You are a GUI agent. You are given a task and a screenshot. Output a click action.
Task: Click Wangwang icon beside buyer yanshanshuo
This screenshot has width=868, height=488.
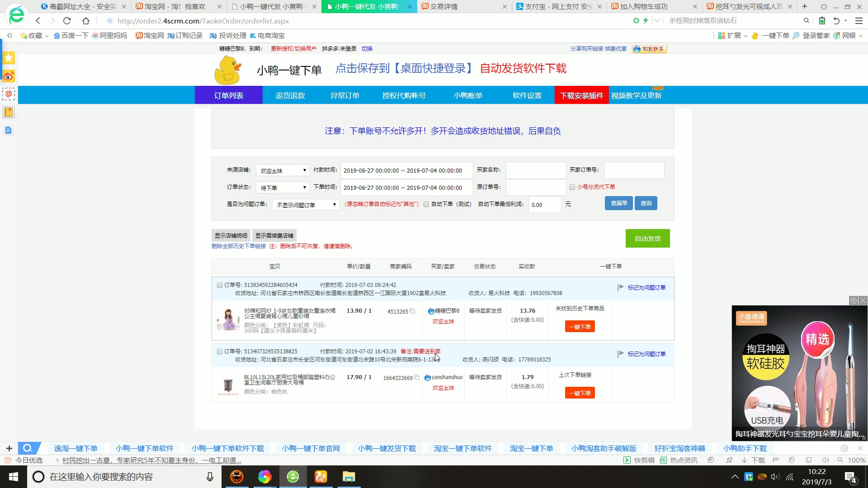428,377
